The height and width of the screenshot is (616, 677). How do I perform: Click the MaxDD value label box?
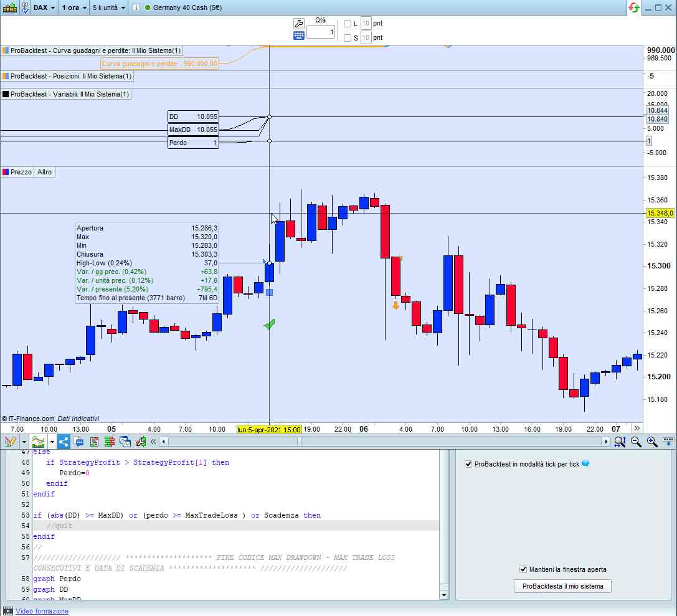point(193,130)
